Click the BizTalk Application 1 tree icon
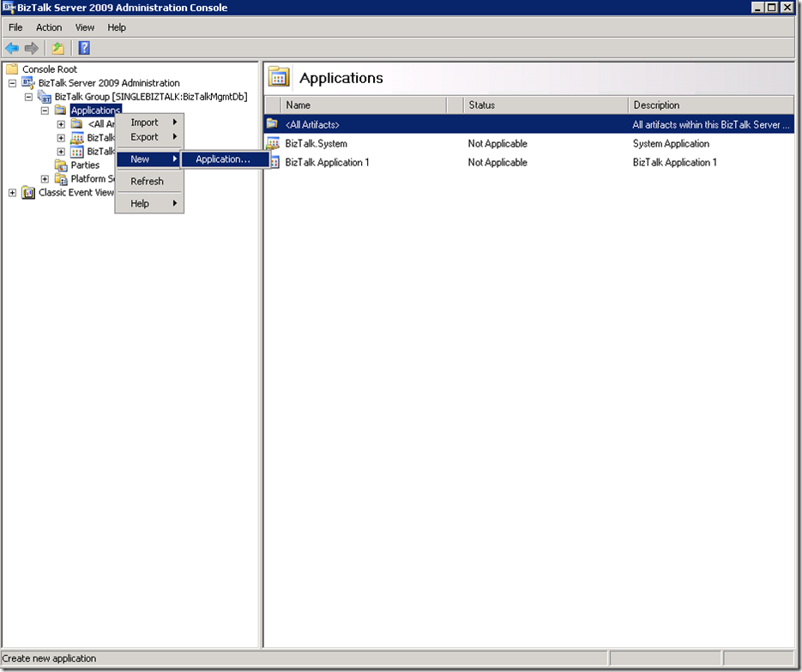 [76, 152]
